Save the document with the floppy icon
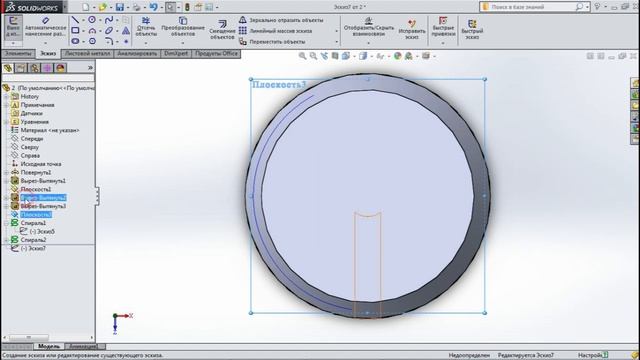 [120, 7]
